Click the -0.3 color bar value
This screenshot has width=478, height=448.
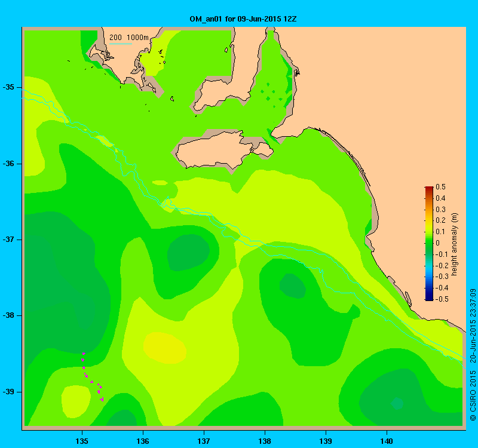tap(441, 277)
